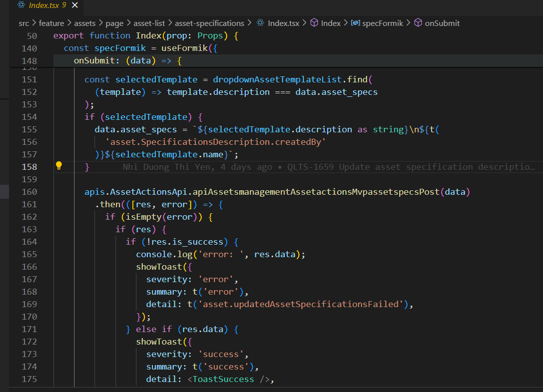Click '<ToastSuccess />' on line 175
Image resolution: width=543 pixels, height=392 pixels.
[x=229, y=379]
